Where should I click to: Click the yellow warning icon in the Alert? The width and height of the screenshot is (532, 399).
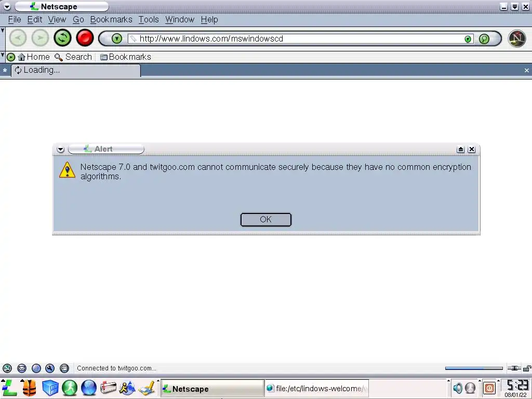point(67,170)
